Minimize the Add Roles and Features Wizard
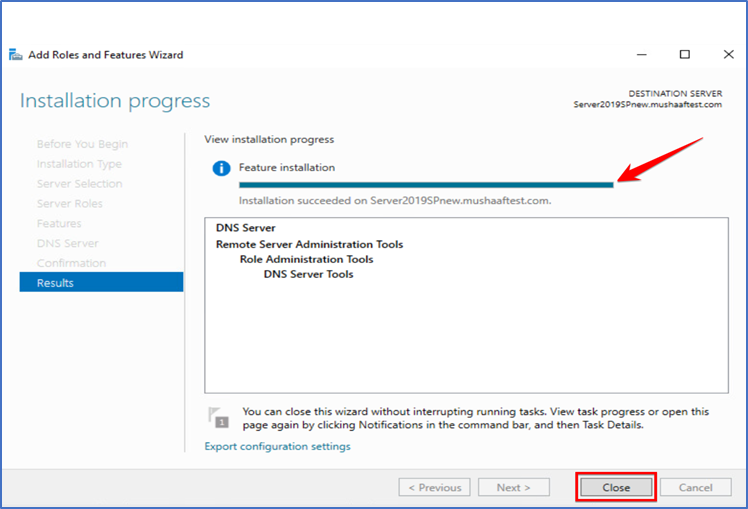The width and height of the screenshot is (748, 509). (642, 54)
